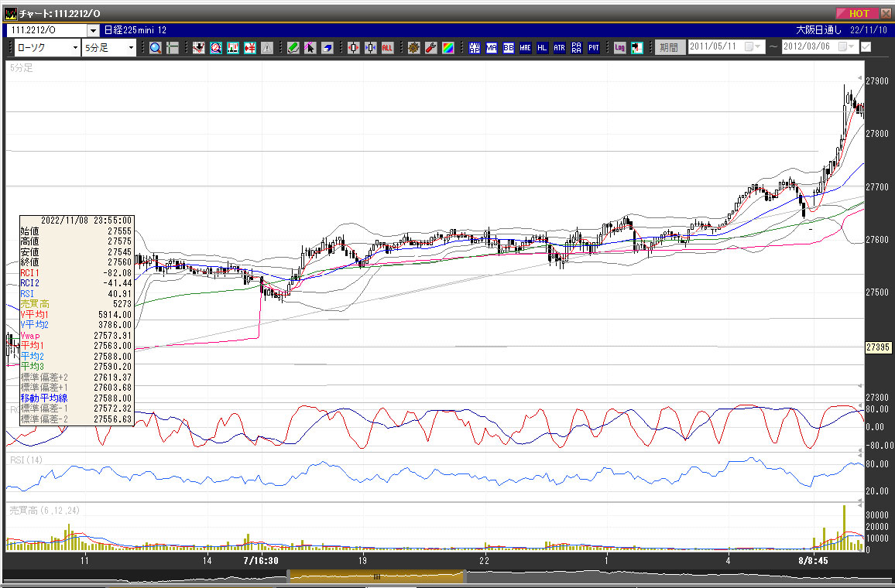Click the blue-arrow candle widen icon

[370, 48]
